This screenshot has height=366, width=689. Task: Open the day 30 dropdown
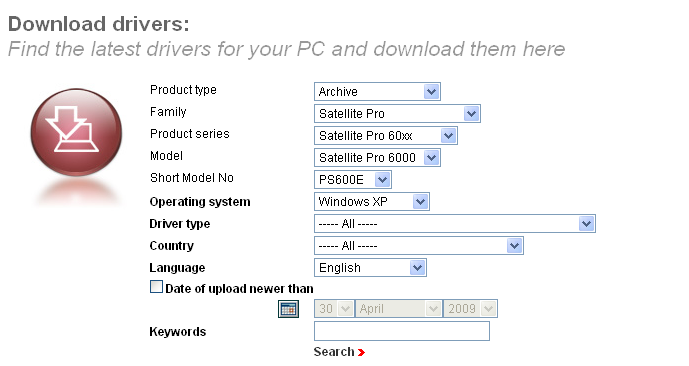[334, 308]
